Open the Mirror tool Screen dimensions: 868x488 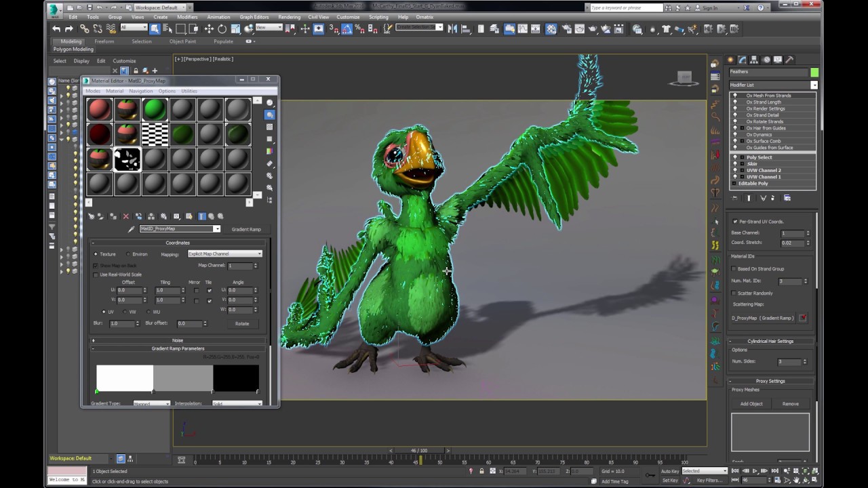tap(452, 28)
